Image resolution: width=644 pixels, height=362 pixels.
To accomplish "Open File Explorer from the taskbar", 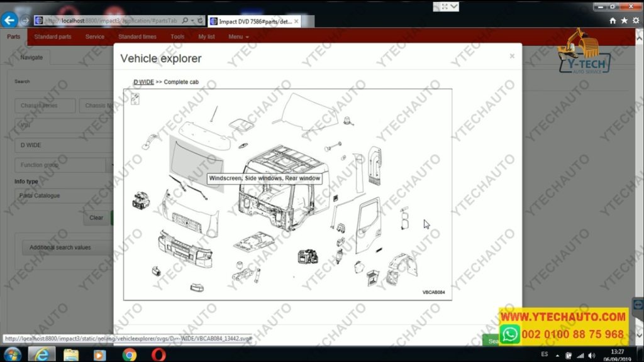I will 71,354.
